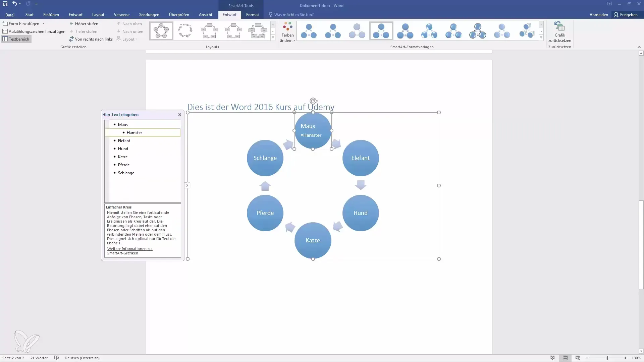The height and width of the screenshot is (362, 644).
Task: Close the Hier Text eingeben pane
Action: coord(180,115)
